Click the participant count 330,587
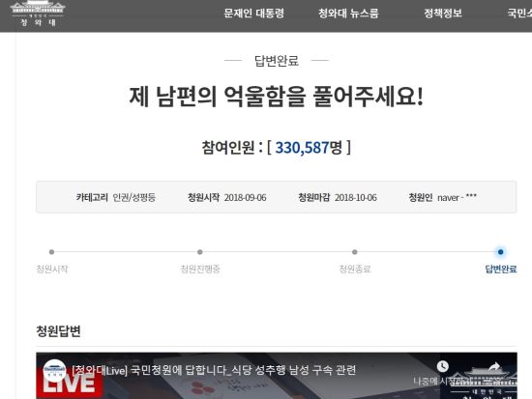The height and width of the screenshot is (399, 532). (302, 148)
